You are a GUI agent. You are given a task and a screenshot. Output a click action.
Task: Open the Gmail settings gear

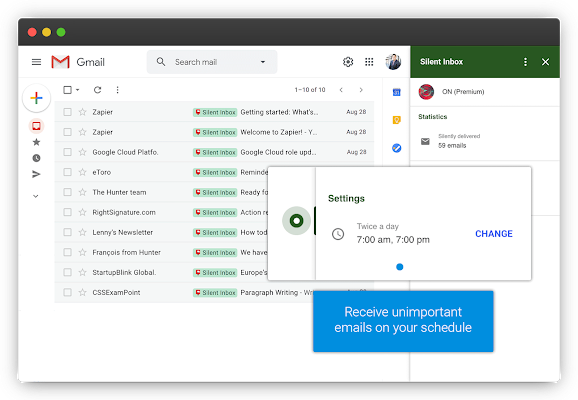pos(348,62)
